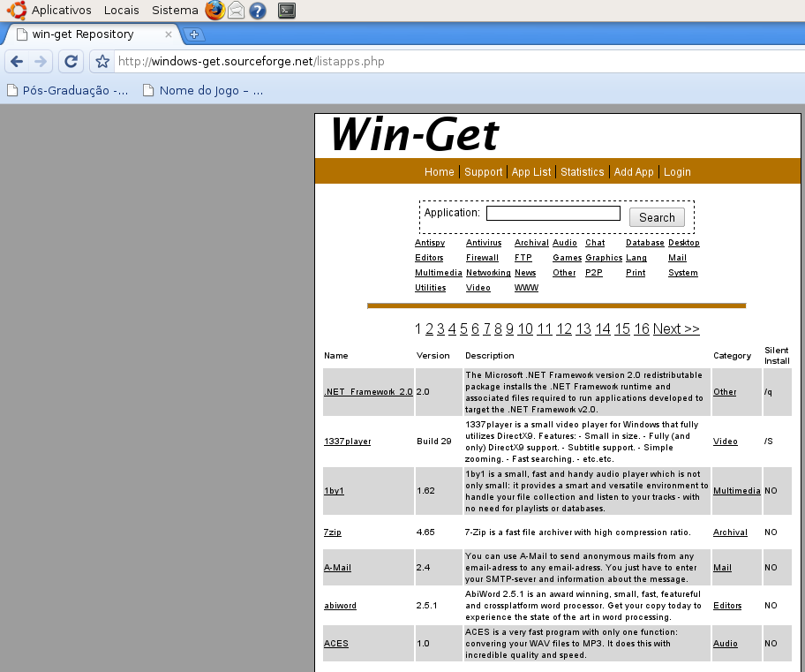The image size is (805, 672).
Task: Open the 1337player app link
Action: 347,442
